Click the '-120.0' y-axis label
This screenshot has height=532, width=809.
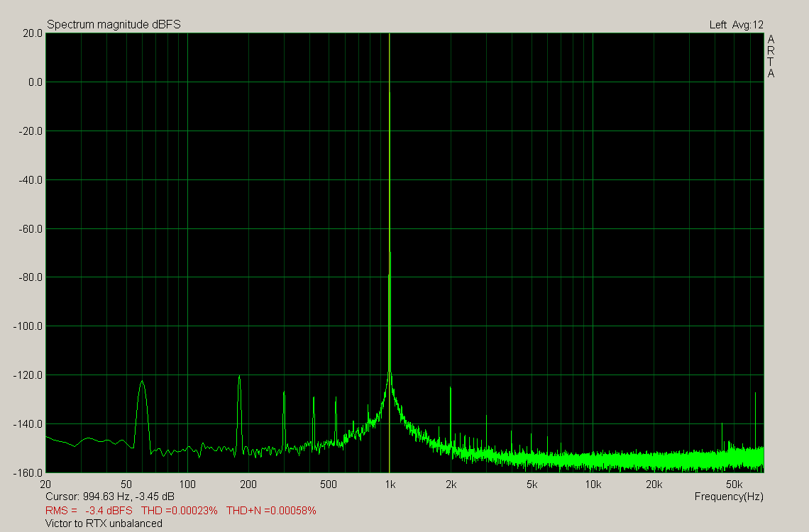point(28,375)
